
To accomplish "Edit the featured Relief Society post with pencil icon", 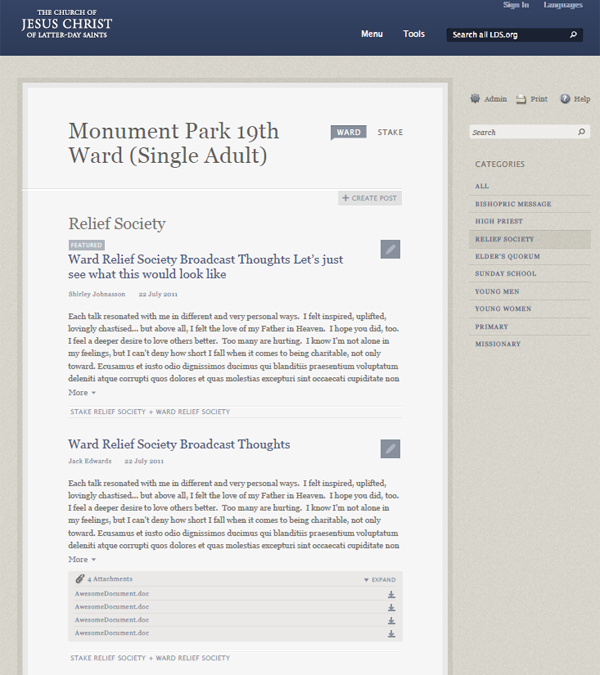I will click(390, 249).
